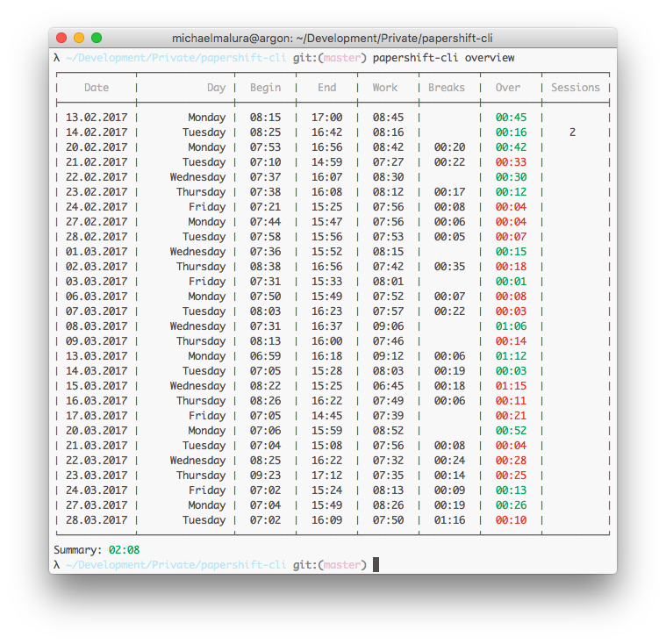
Task: Select the date 20.02.2017
Action: (x=97, y=147)
